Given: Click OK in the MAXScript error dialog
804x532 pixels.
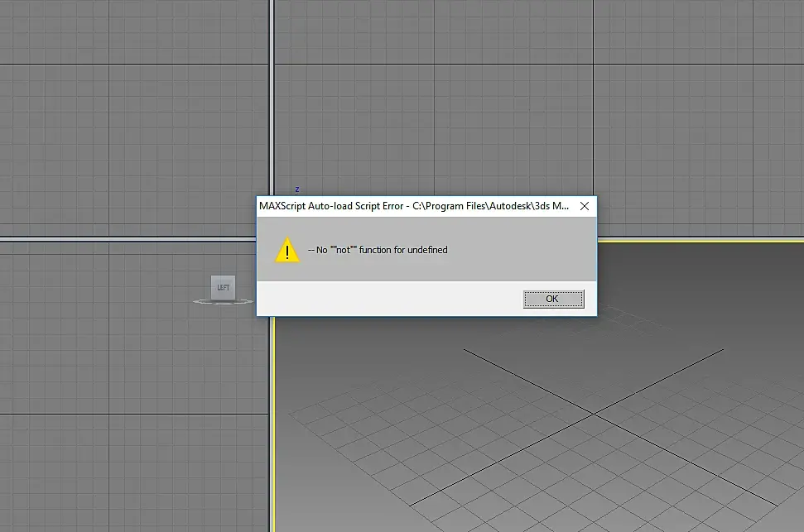Looking at the screenshot, I should pyautogui.click(x=553, y=299).
